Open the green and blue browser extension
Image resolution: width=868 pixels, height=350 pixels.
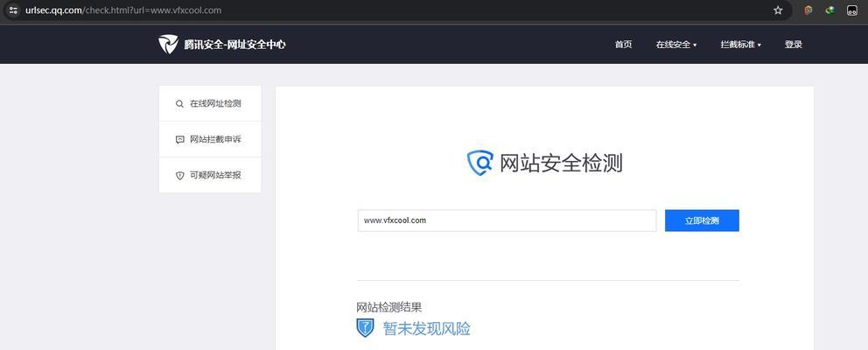point(829,10)
